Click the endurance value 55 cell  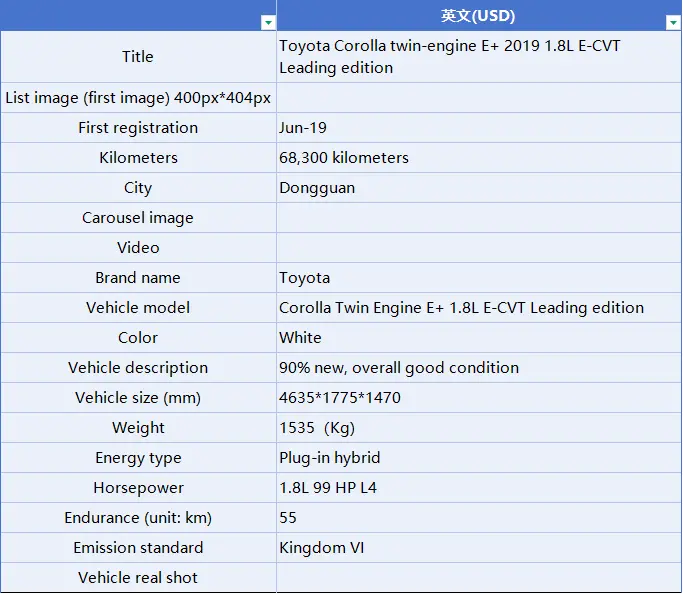point(479,518)
